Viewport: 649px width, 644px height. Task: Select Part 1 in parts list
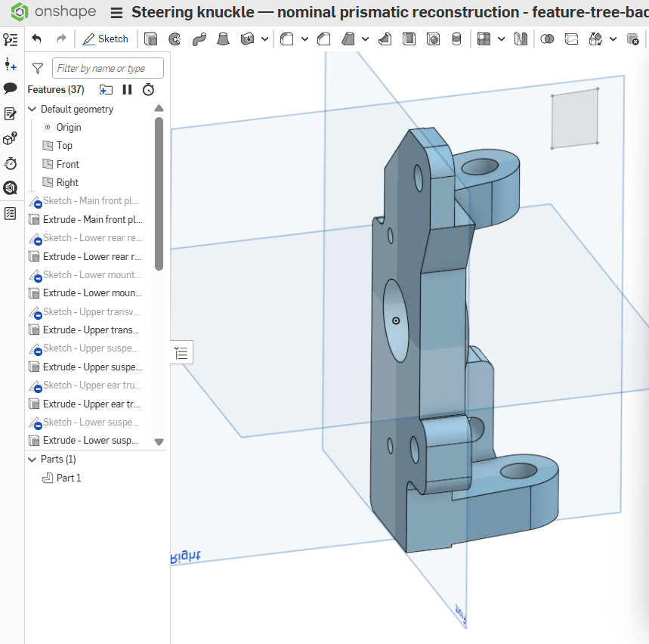click(x=61, y=478)
